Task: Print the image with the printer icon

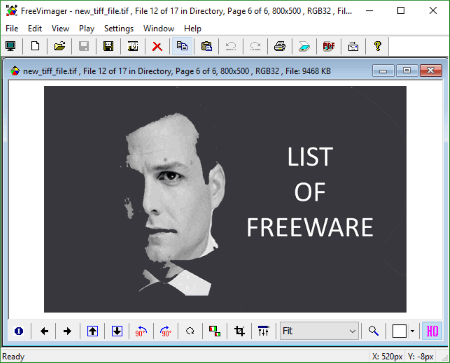Action: point(280,46)
